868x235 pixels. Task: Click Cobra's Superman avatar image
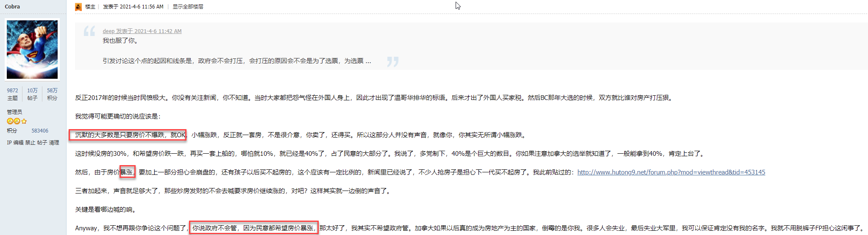[x=32, y=50]
